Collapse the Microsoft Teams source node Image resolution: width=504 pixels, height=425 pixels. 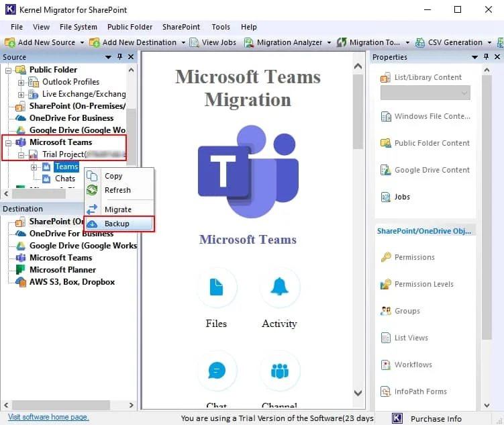coord(8,143)
